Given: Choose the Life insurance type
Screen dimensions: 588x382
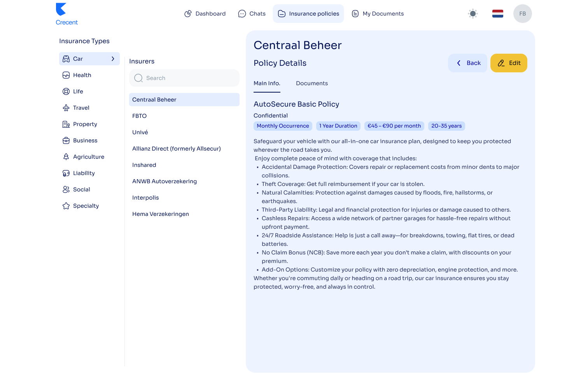Looking at the screenshot, I should [x=89, y=91].
